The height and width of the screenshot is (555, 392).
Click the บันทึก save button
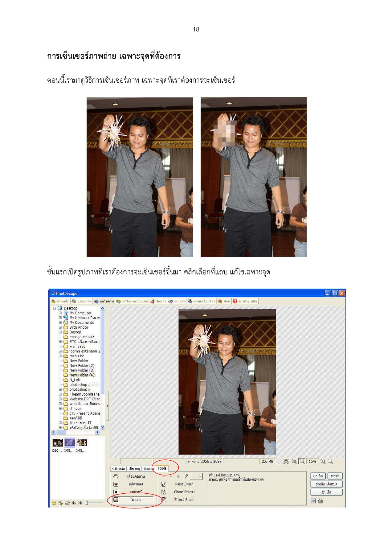tap(326, 492)
